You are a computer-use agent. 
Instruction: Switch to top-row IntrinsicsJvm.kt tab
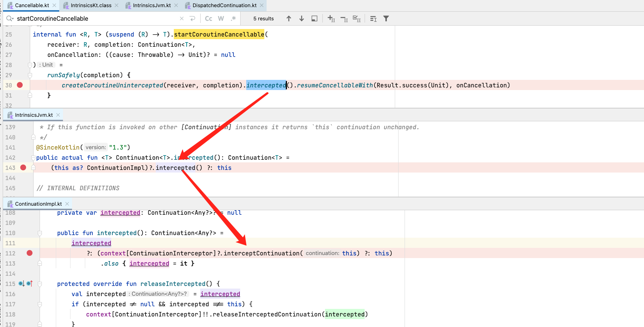152,5
